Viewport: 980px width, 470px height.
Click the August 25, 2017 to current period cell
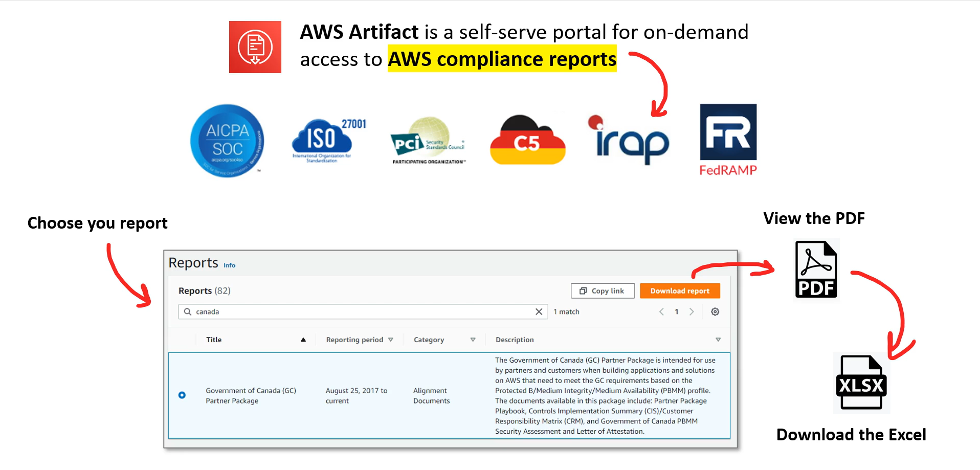coord(357,395)
